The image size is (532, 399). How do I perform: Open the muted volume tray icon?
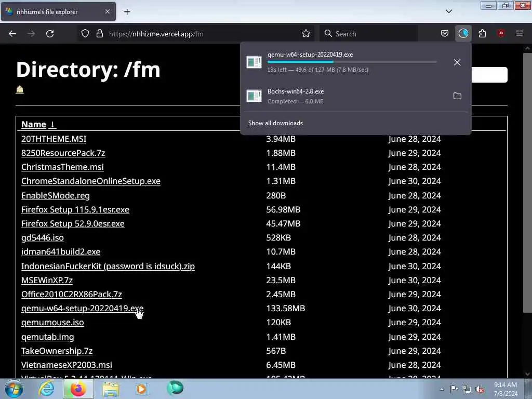tap(480, 390)
